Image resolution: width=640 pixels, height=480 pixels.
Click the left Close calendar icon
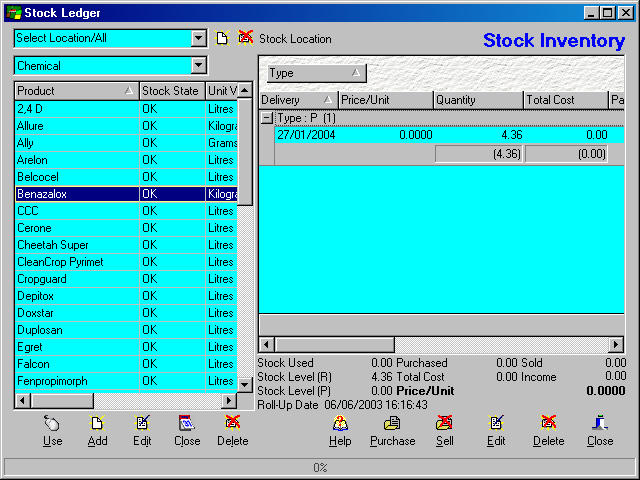click(x=187, y=423)
